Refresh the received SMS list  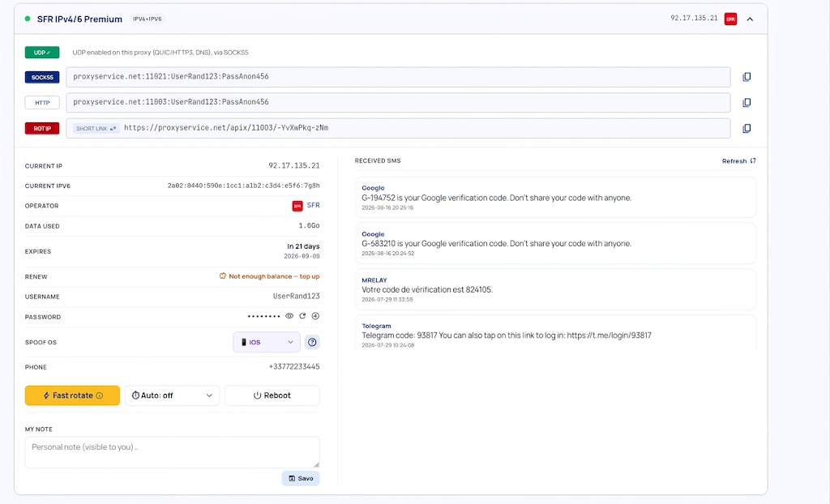click(738, 161)
